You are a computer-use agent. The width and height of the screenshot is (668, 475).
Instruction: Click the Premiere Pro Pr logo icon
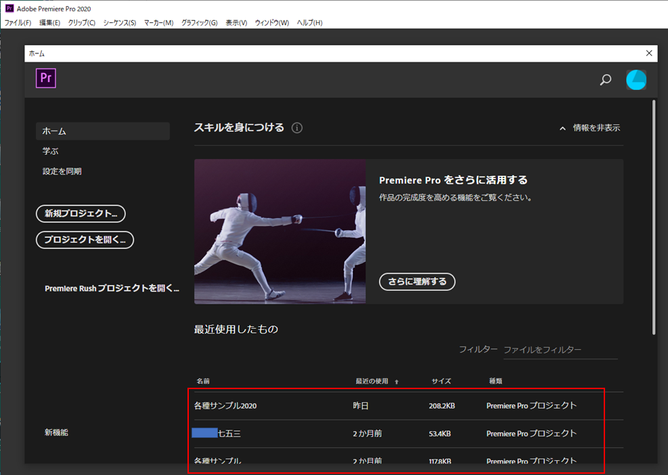(x=46, y=78)
